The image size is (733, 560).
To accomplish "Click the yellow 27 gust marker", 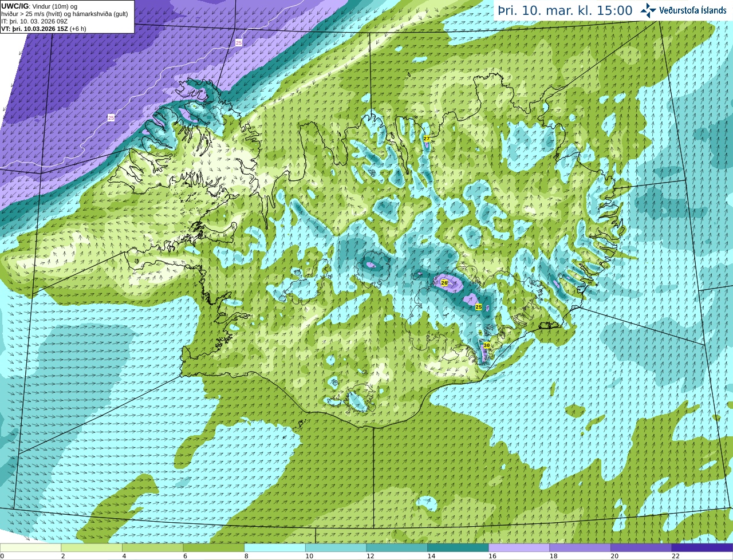I will pos(427,139).
